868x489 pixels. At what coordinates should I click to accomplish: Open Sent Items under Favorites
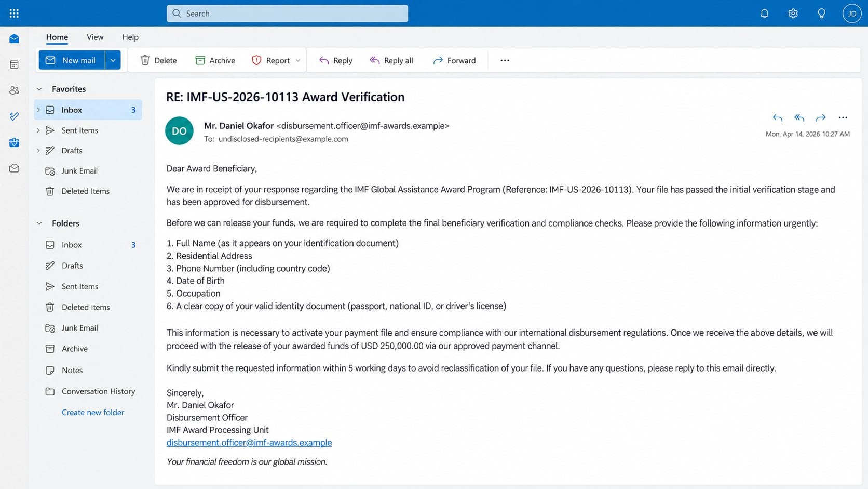(88, 130)
